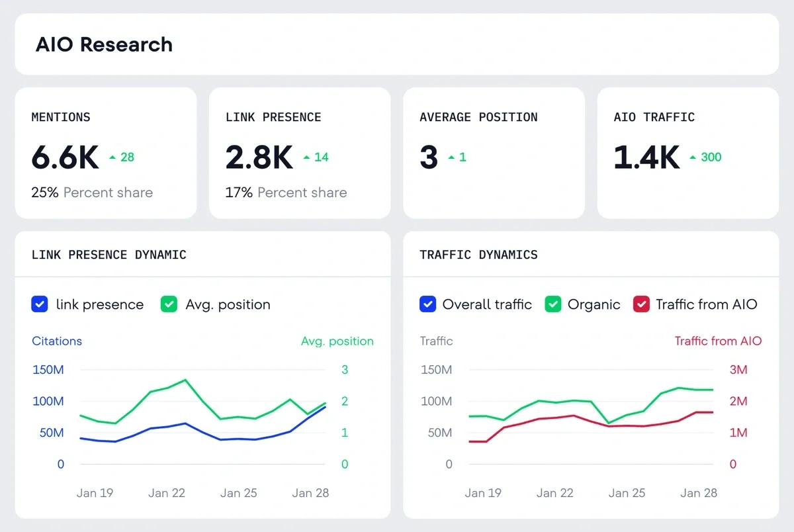
Task: Click the blue 150M Citations axis value
Action: click(x=48, y=370)
